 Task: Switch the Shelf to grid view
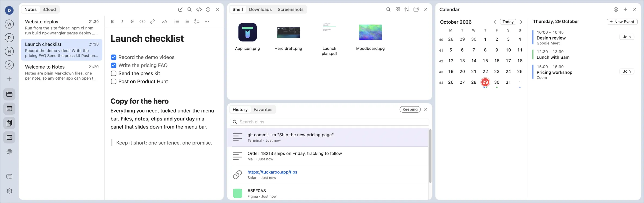coord(398,9)
